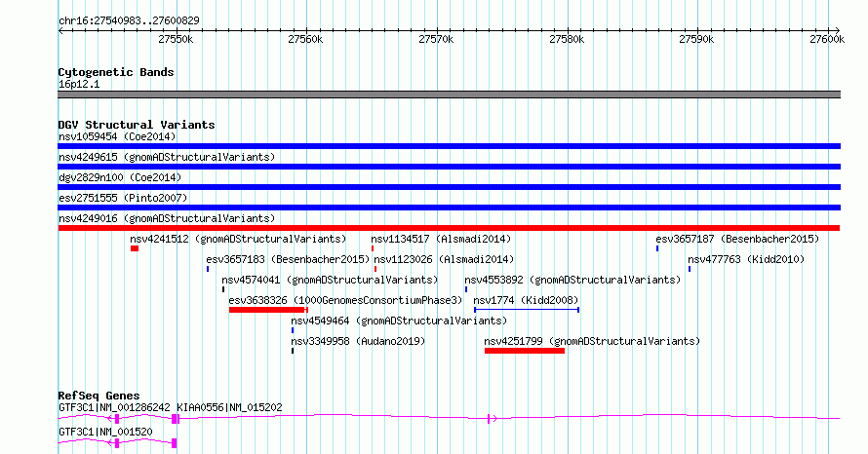Click the red bar under nsv4251799
This screenshot has height=454, width=868.
tap(525, 351)
